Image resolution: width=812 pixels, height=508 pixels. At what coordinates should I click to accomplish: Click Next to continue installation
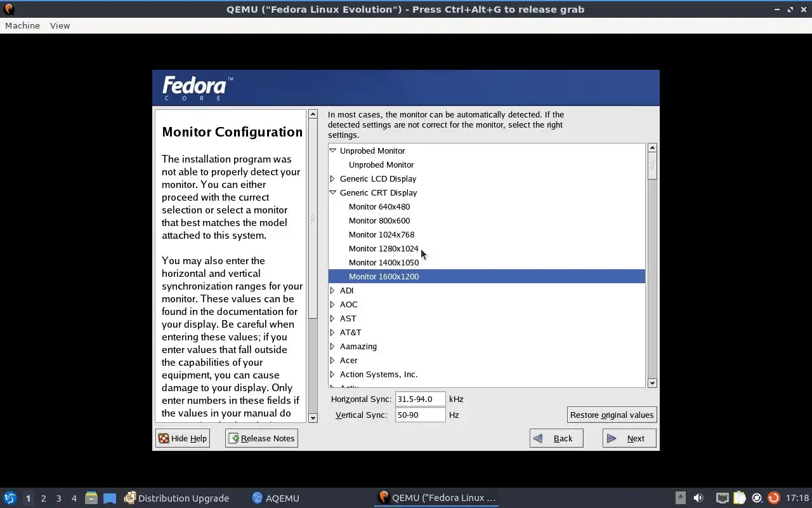pyautogui.click(x=629, y=438)
